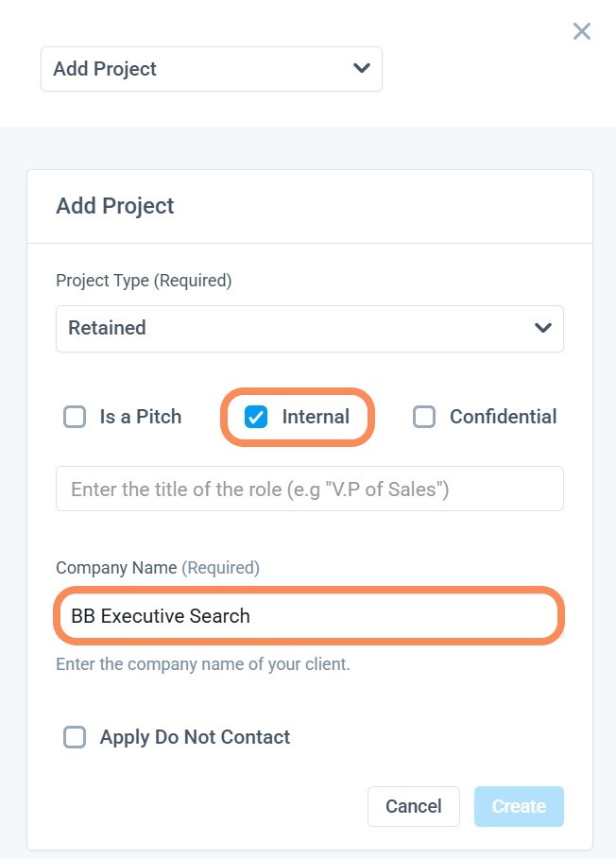
Task: Click the Company Name (Required) label
Action: pos(158,568)
